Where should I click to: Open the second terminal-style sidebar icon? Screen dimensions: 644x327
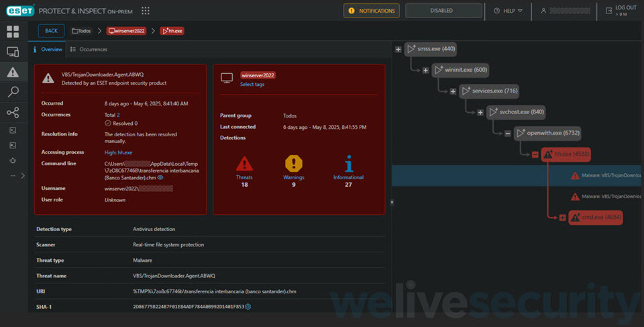click(x=13, y=145)
